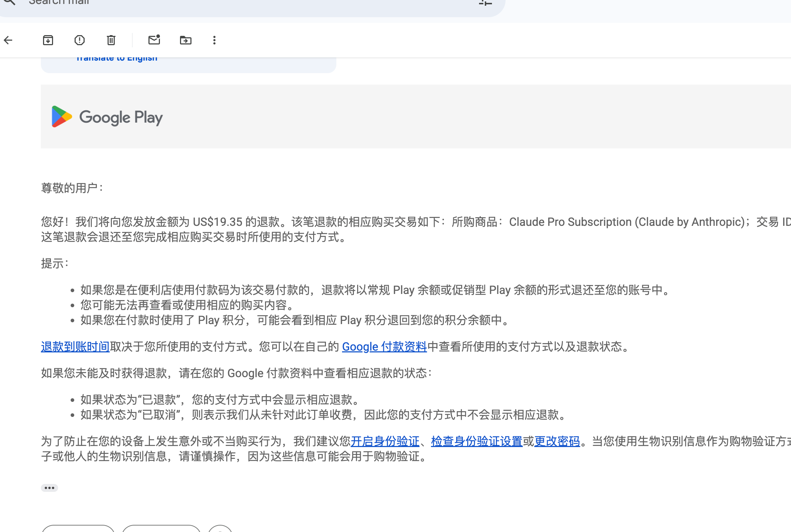
Task: Open the More options three-dot menu
Action: pyautogui.click(x=214, y=40)
